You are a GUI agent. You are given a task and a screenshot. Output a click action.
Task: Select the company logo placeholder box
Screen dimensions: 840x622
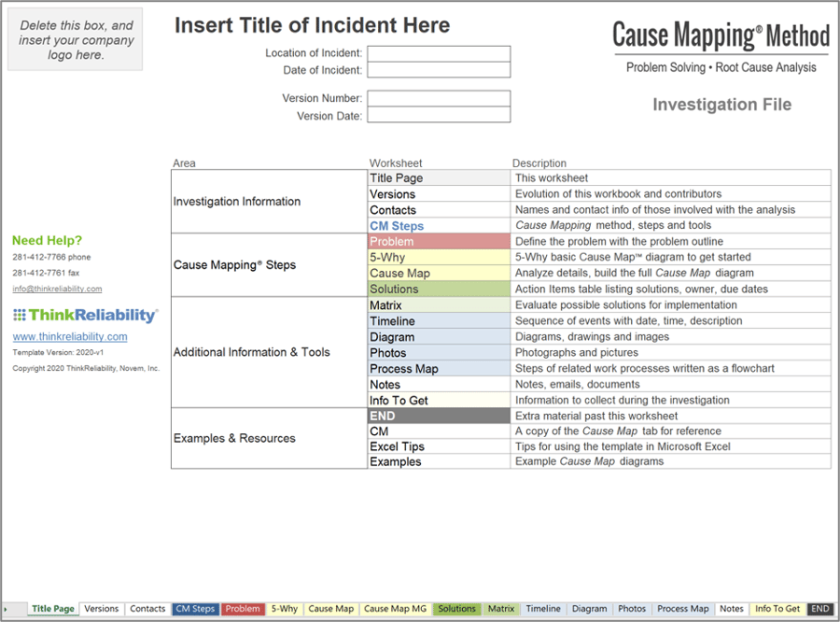(75, 38)
